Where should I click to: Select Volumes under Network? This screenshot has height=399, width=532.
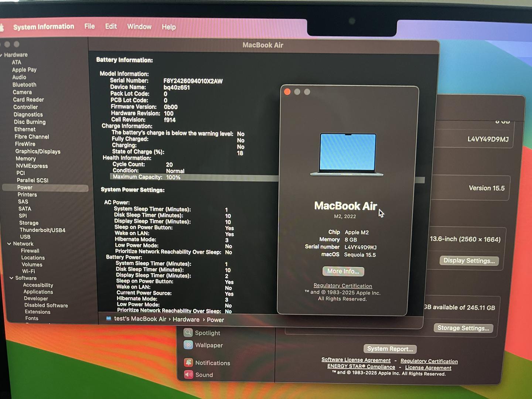(x=32, y=265)
